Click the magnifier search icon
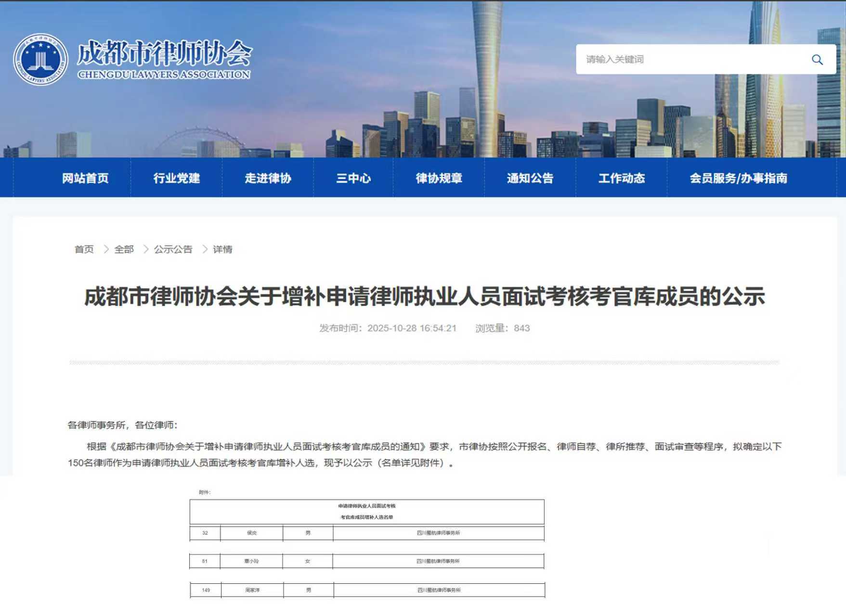The image size is (846, 616). pyautogui.click(x=817, y=60)
